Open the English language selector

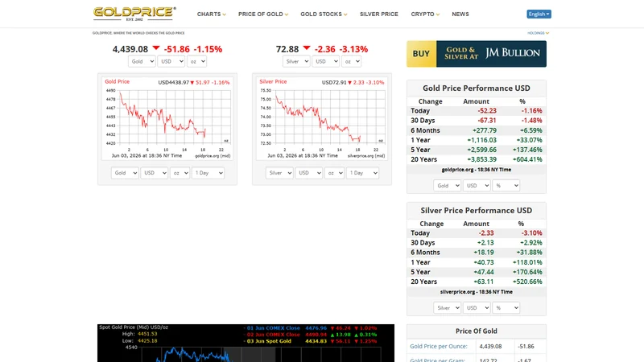pyautogui.click(x=539, y=14)
